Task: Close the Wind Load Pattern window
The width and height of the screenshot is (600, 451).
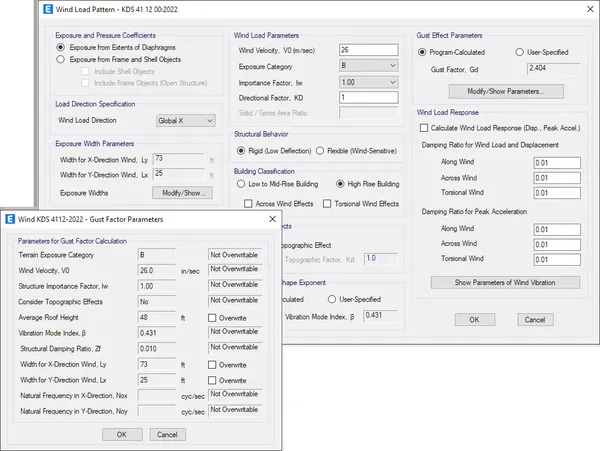Action: click(590, 9)
